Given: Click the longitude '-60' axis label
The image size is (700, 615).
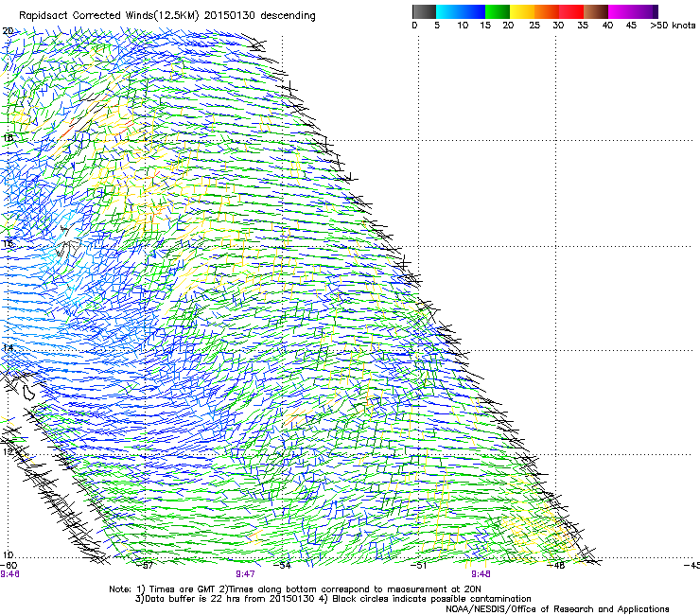Looking at the screenshot, I should click(9, 566).
